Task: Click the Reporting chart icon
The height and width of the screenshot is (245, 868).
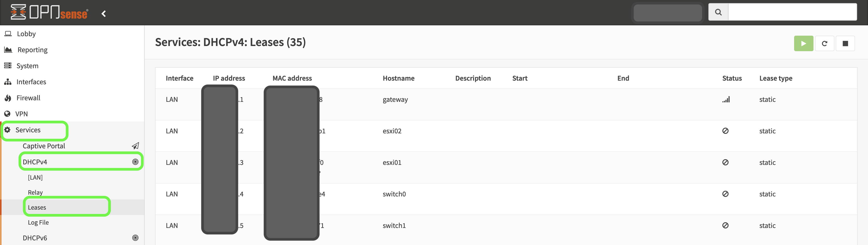Action: (x=8, y=50)
